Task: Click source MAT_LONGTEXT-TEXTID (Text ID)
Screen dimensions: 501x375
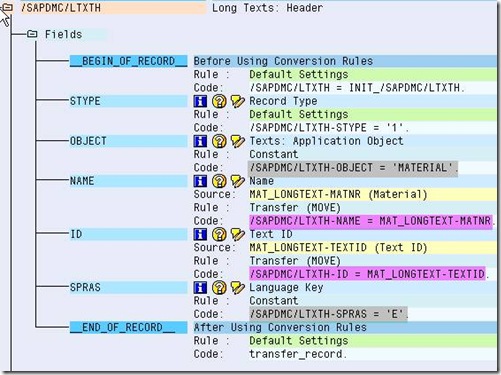Action: click(x=338, y=248)
